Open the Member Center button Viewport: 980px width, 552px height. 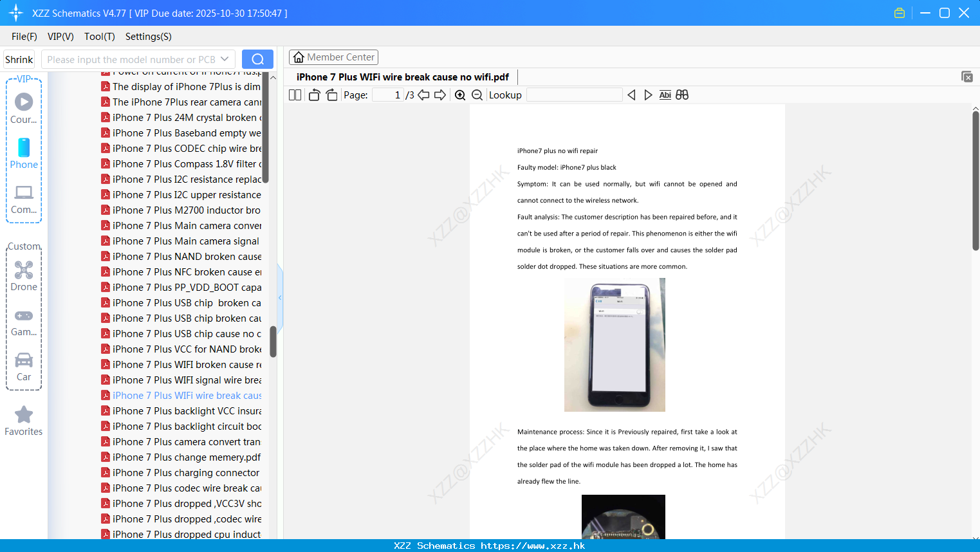point(333,57)
